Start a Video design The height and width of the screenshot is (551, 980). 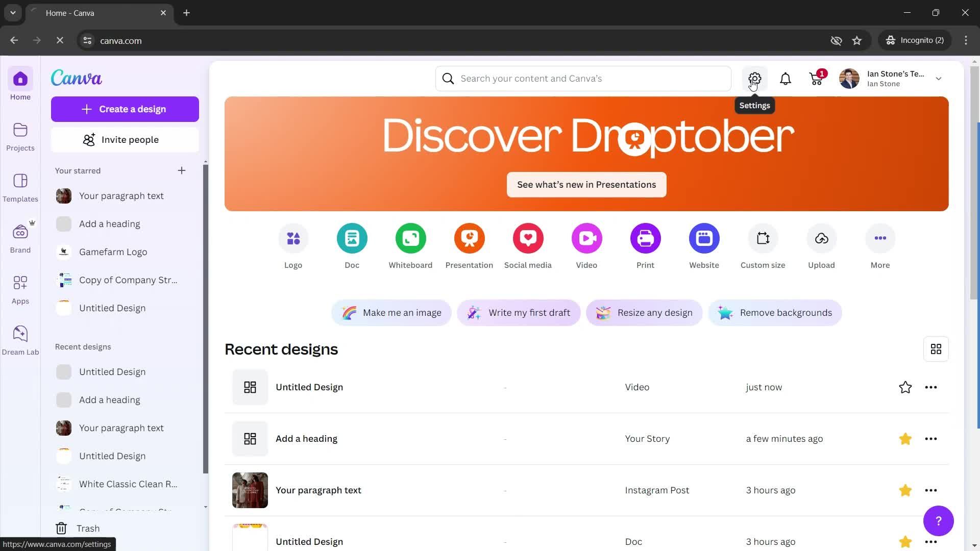tap(587, 238)
